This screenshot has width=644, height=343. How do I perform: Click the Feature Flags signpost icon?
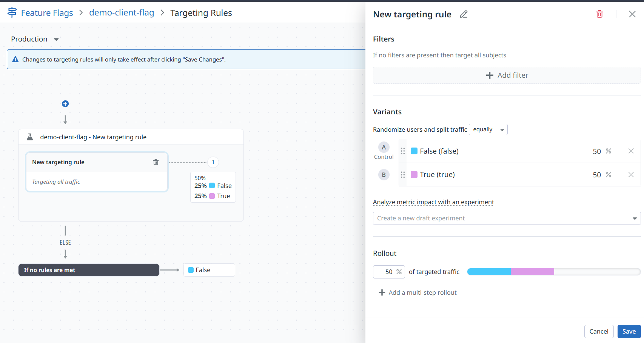[12, 12]
